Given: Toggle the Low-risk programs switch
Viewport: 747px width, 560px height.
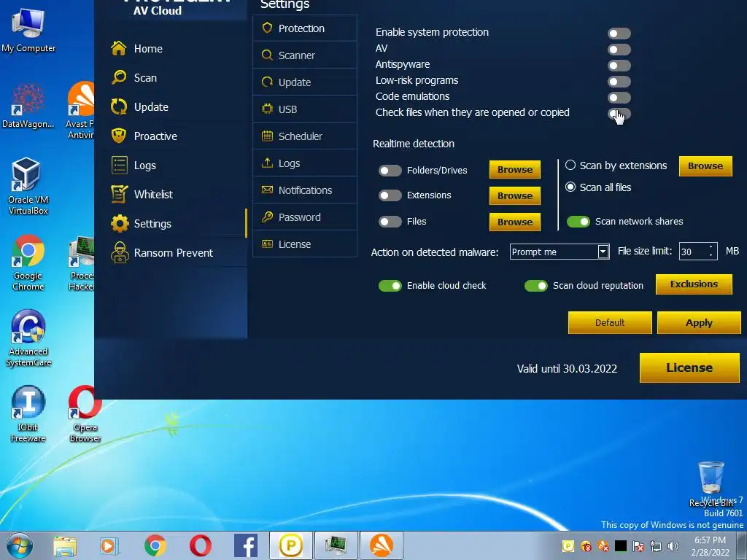Looking at the screenshot, I should [619, 82].
